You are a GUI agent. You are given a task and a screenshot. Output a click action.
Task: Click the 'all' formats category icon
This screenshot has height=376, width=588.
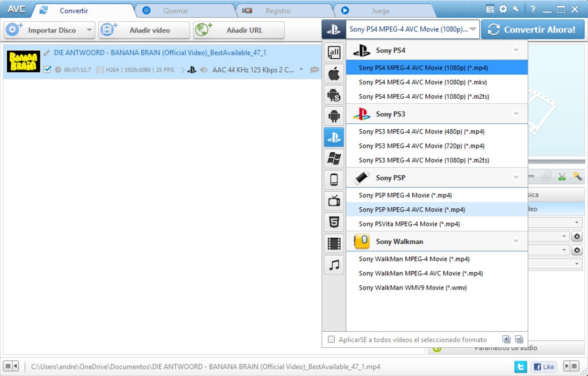[334, 53]
